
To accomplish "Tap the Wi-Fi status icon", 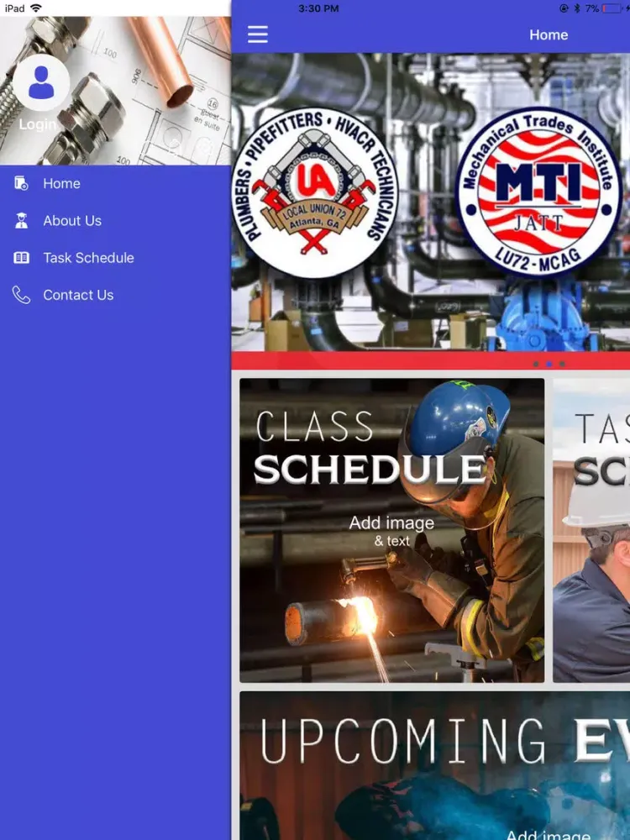I will (x=36, y=8).
